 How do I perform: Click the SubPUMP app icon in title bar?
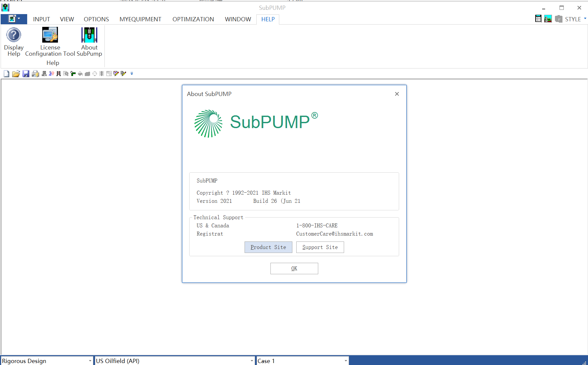[x=5, y=7]
